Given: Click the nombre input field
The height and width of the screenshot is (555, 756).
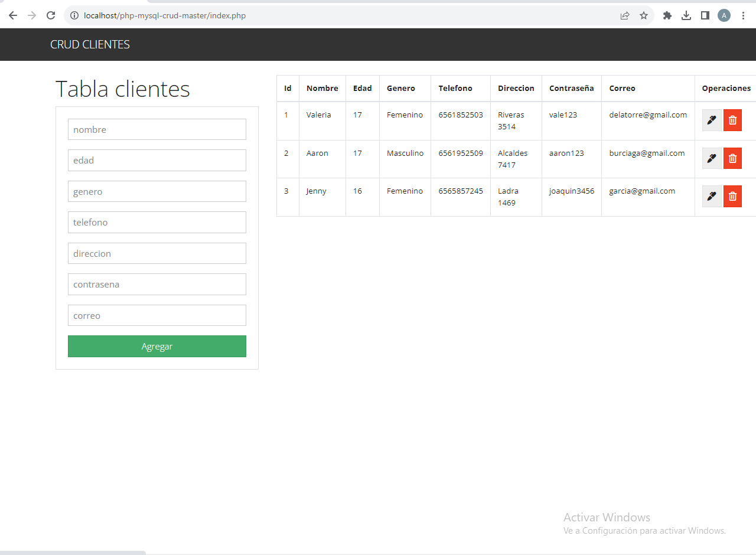Looking at the screenshot, I should coord(157,129).
